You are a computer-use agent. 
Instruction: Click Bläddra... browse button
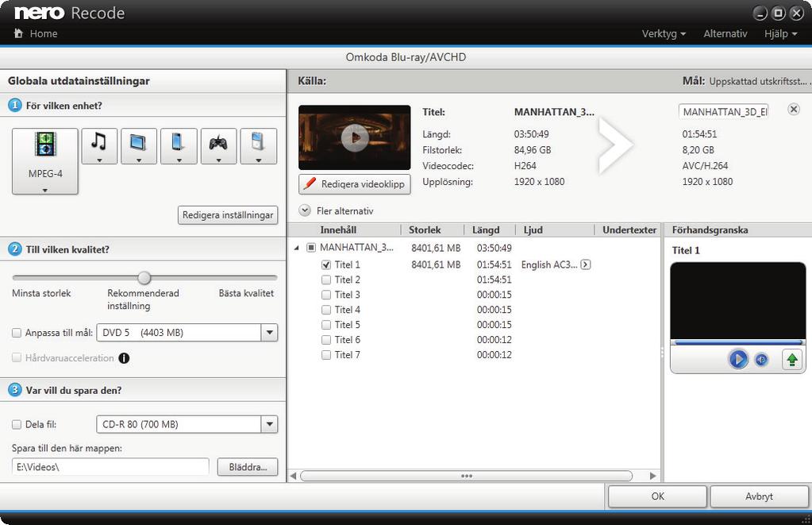[x=248, y=467]
